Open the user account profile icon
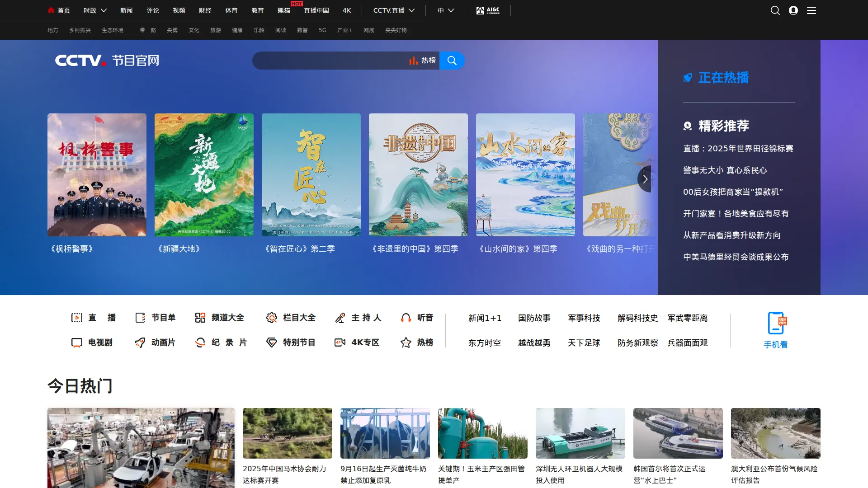The height and width of the screenshot is (488, 868). click(793, 10)
